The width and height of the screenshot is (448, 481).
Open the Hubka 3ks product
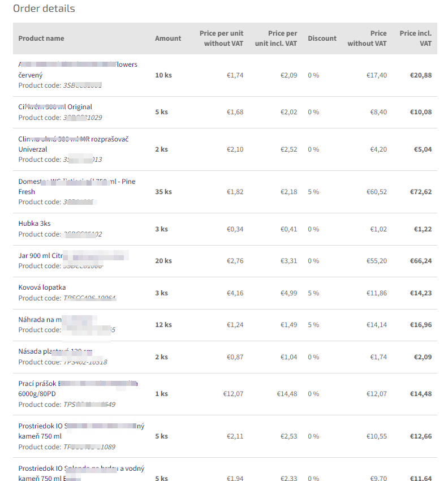(x=35, y=224)
